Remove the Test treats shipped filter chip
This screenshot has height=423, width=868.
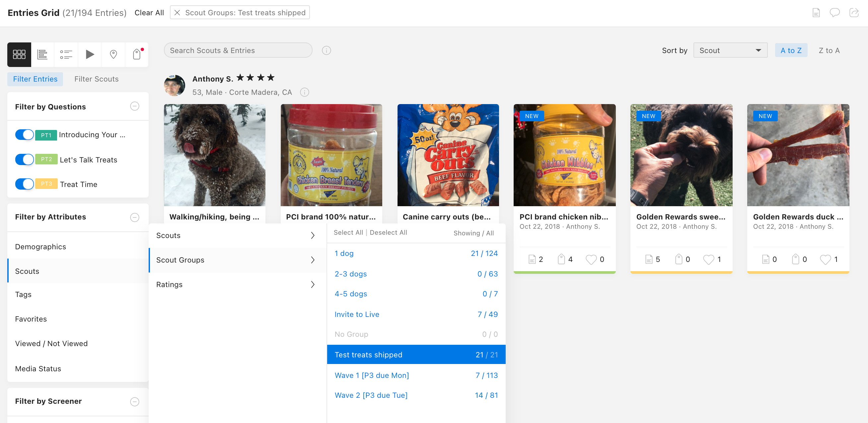(177, 13)
